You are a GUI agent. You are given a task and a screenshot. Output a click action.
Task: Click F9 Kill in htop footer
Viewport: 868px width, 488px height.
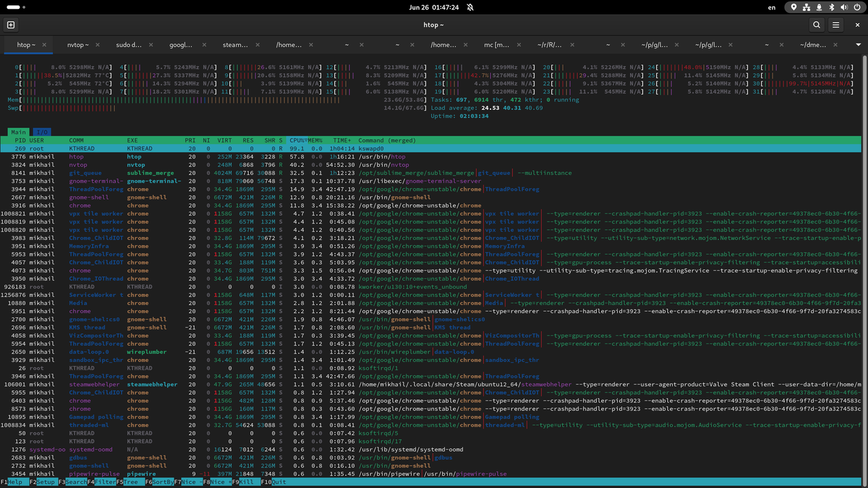coord(246,482)
